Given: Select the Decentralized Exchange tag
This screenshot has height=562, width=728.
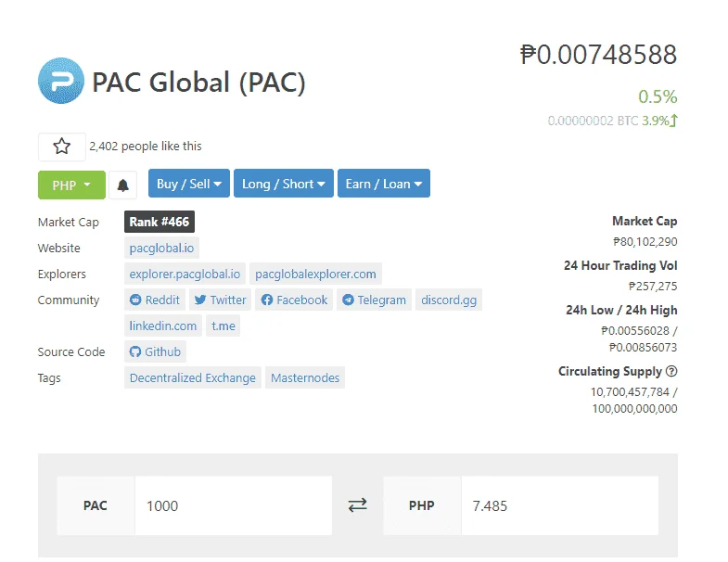Looking at the screenshot, I should tap(193, 378).
